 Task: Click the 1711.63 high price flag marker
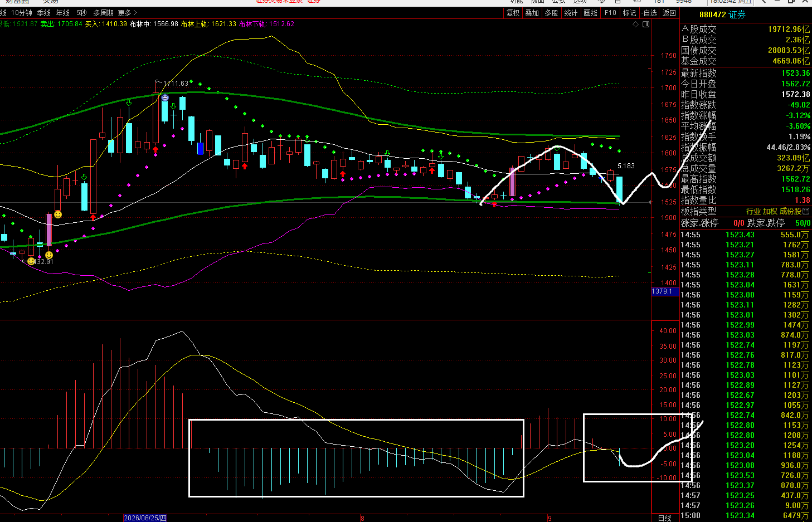(x=172, y=84)
